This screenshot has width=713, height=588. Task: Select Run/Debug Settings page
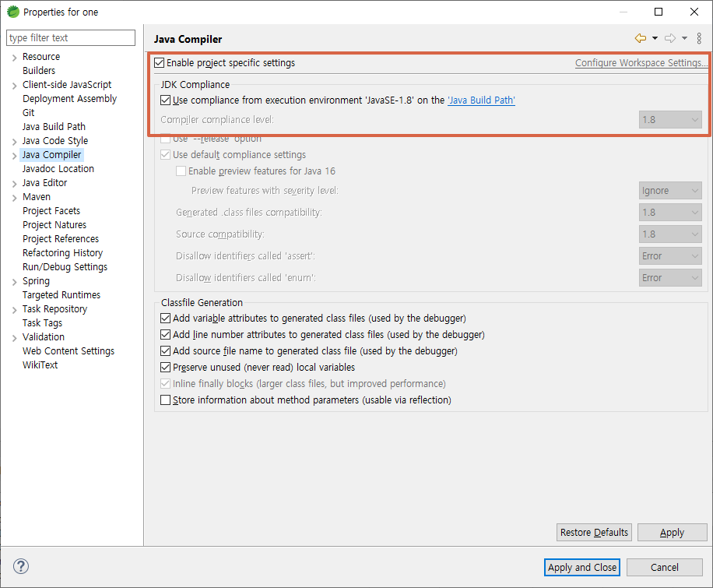click(x=65, y=266)
